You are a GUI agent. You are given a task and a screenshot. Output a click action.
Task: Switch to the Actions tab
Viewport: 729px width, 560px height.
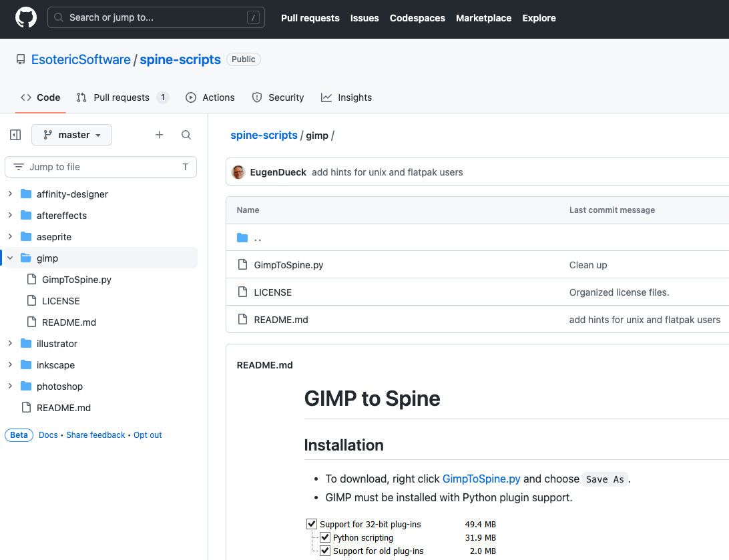(x=210, y=97)
